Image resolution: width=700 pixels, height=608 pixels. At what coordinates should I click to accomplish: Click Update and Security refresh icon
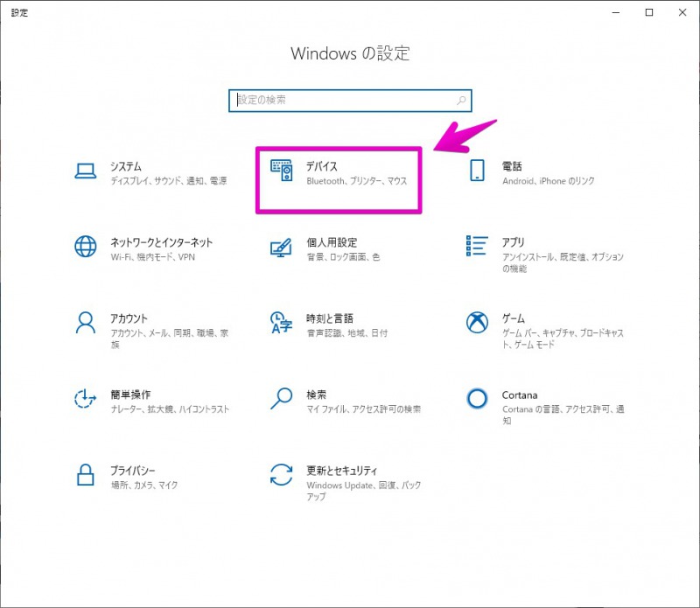(x=281, y=474)
